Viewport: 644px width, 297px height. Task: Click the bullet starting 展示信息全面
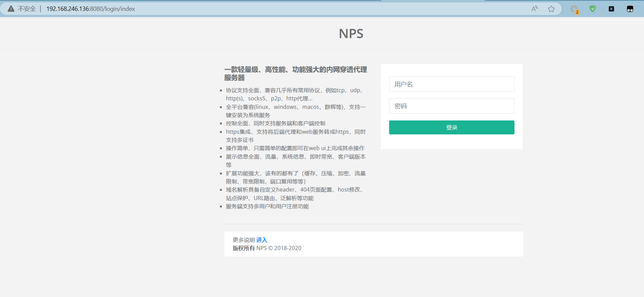[296, 161]
